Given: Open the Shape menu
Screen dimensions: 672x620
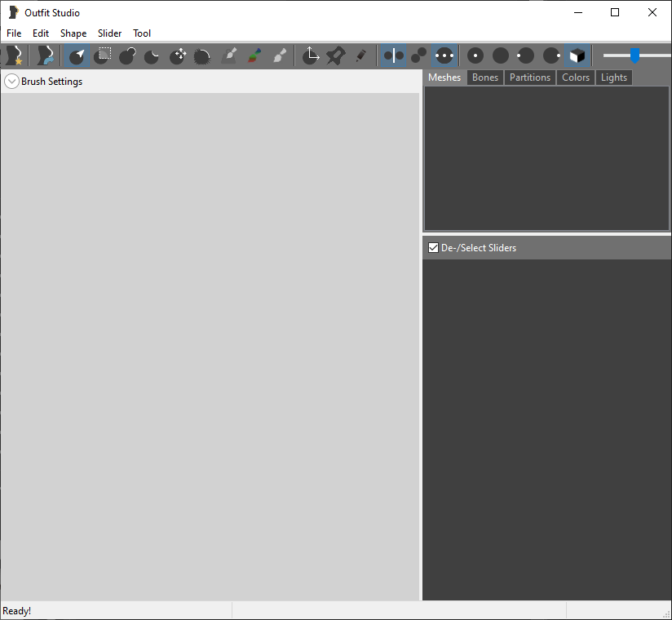Looking at the screenshot, I should tap(73, 33).
